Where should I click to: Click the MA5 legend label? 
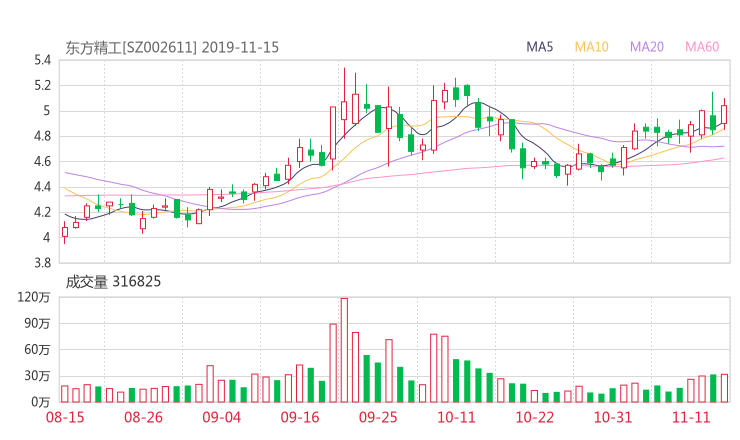click(539, 47)
